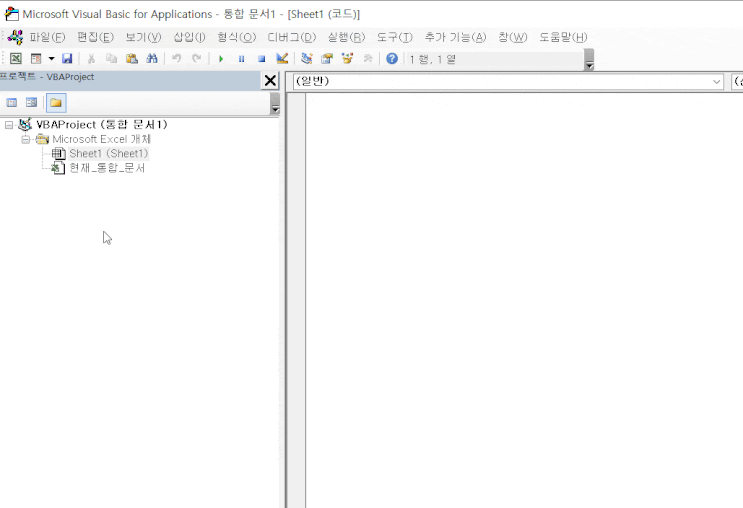Click the cursor position 1 행, 1 열 text
Image resolution: width=743 pixels, height=508 pixels.
coord(433,59)
